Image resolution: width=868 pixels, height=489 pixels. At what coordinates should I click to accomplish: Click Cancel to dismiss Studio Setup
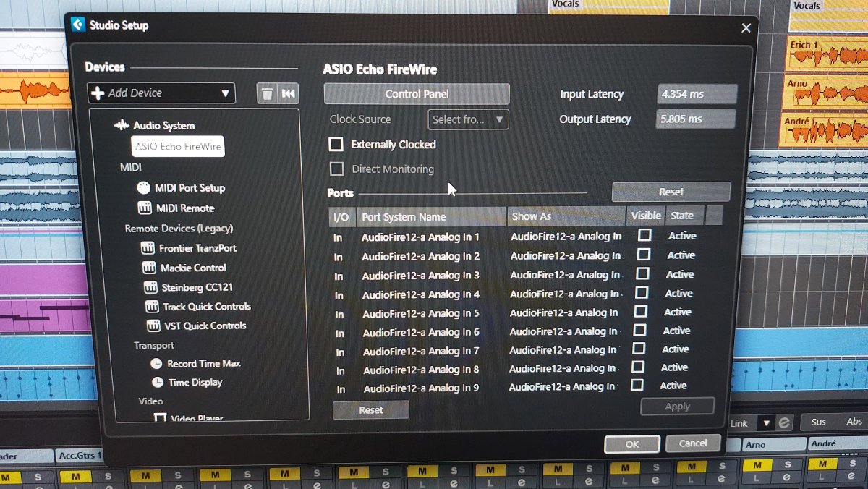[693, 443]
